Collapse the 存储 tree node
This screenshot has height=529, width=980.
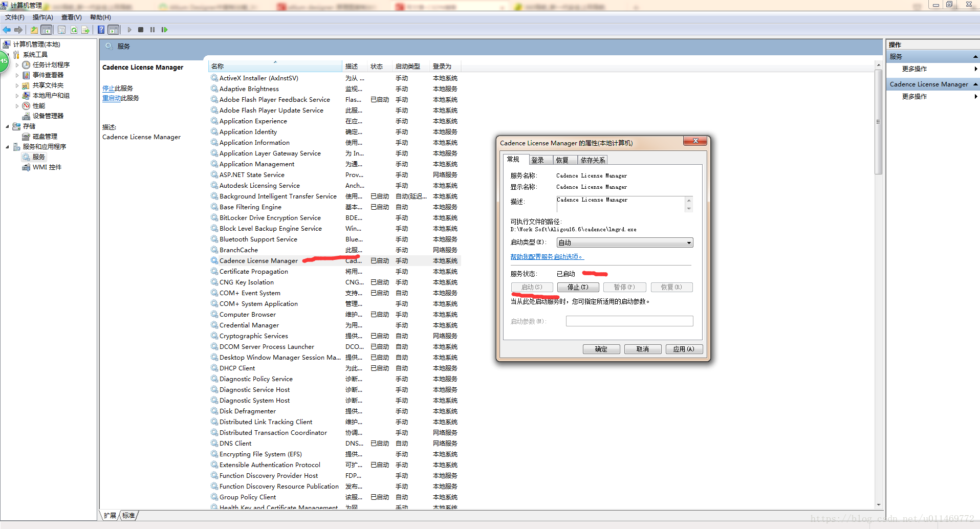click(7, 126)
